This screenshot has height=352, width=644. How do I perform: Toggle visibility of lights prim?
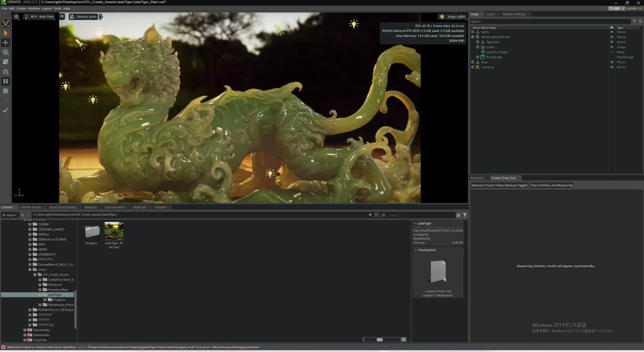tap(611, 32)
